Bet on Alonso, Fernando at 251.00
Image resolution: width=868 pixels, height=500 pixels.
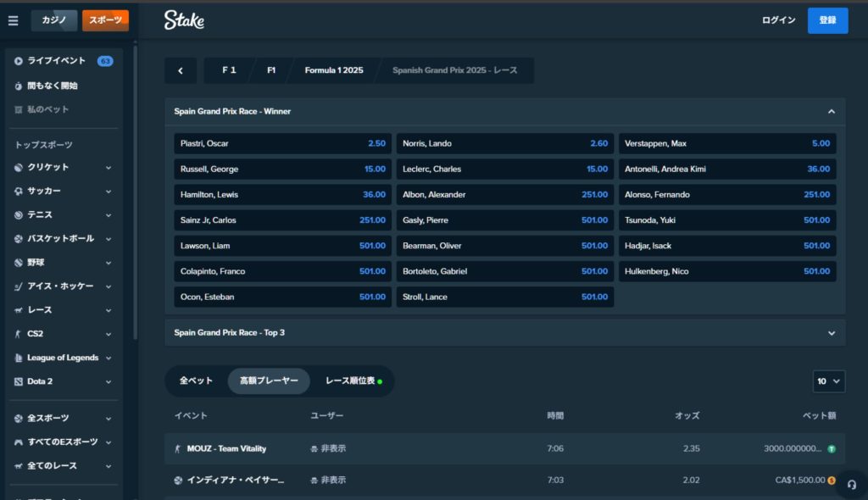727,195
